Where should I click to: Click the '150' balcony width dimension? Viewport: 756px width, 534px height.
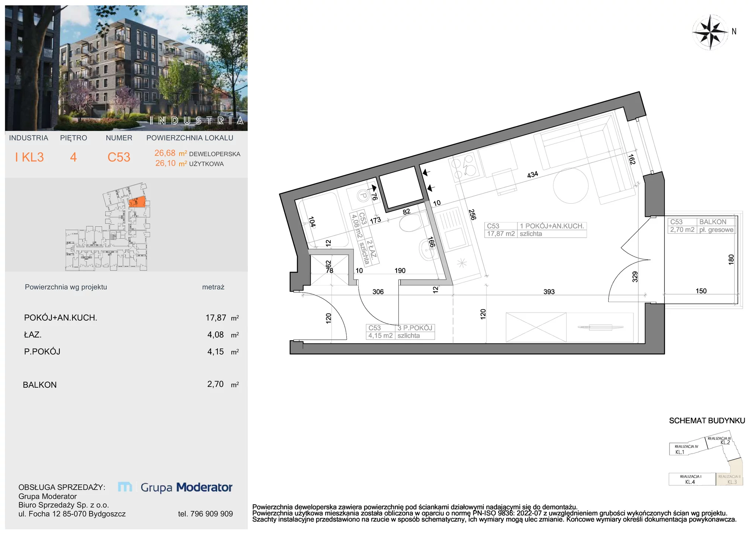coord(701,291)
